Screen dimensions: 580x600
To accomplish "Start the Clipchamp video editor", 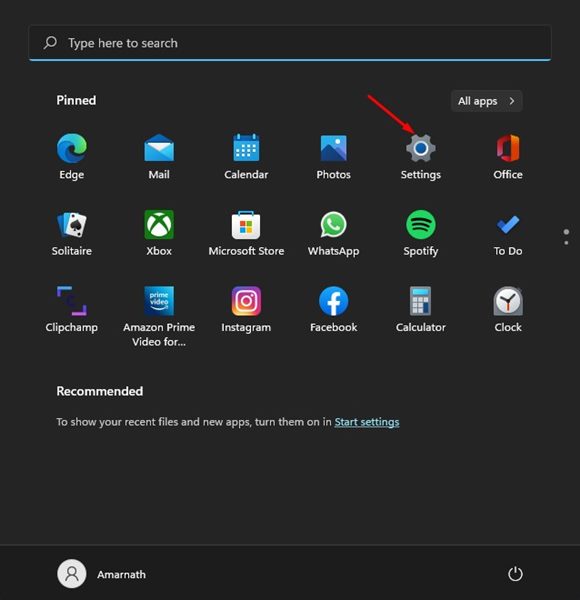I will 72,310.
